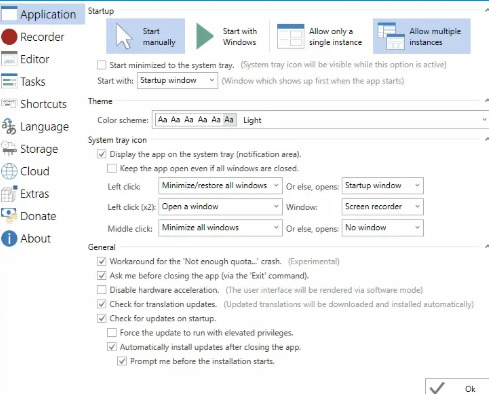Open the Middle click action dropdown
The height and width of the screenshot is (394, 489).
[x=220, y=228]
